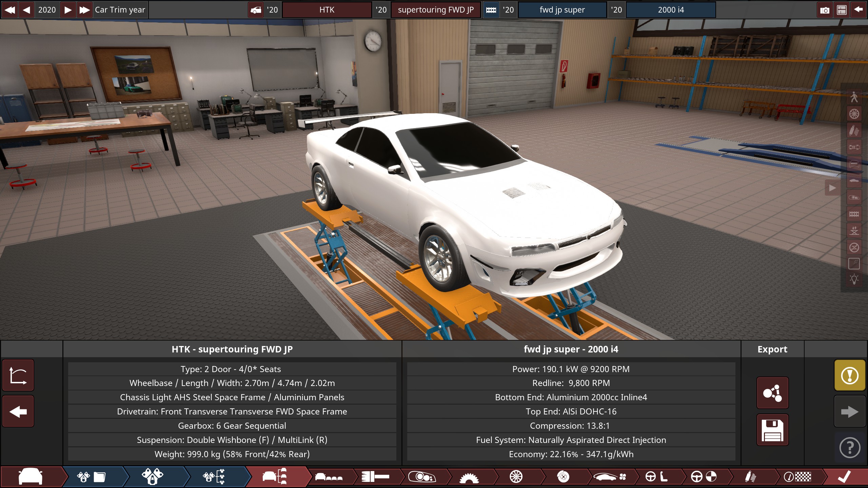Viewport: 868px width, 488px height.
Task: Open the gearbox drivetrain tab
Action: point(469,477)
